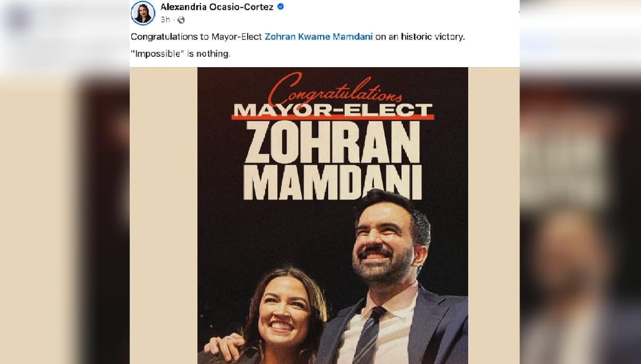The width and height of the screenshot is (641, 364).
Task: Open the congratulations graphic in full view
Action: click(332, 215)
